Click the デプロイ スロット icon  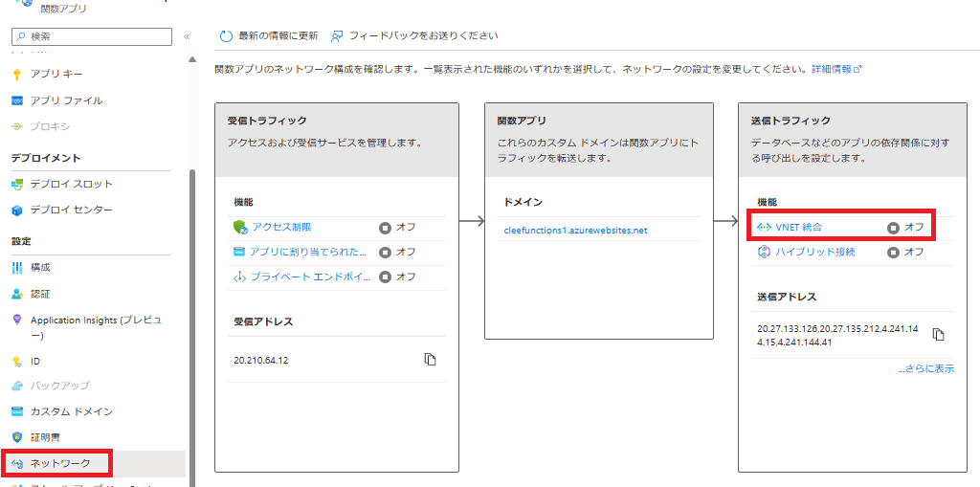click(17, 185)
